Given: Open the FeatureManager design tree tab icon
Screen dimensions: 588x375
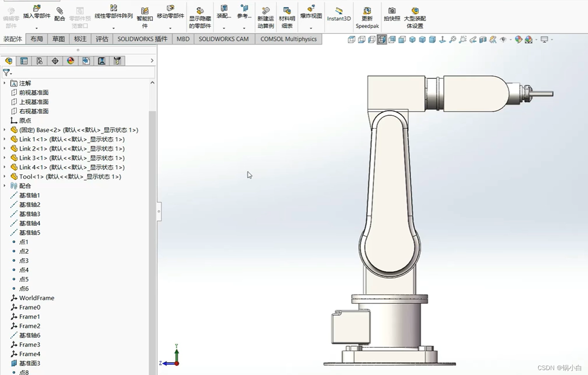Looking at the screenshot, I should (8, 61).
